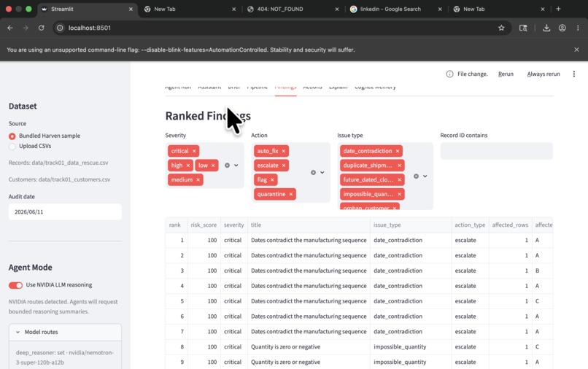Screen dimensions: 588x369
Task: Toggle Use NVIDIA LLM reasoning
Action: pos(16,285)
